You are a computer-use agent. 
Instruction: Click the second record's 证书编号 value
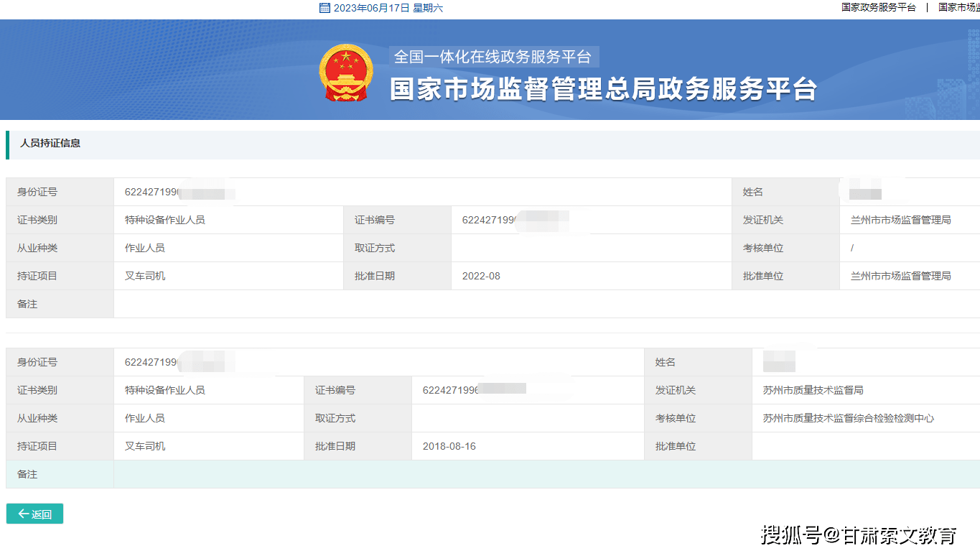[x=474, y=390]
